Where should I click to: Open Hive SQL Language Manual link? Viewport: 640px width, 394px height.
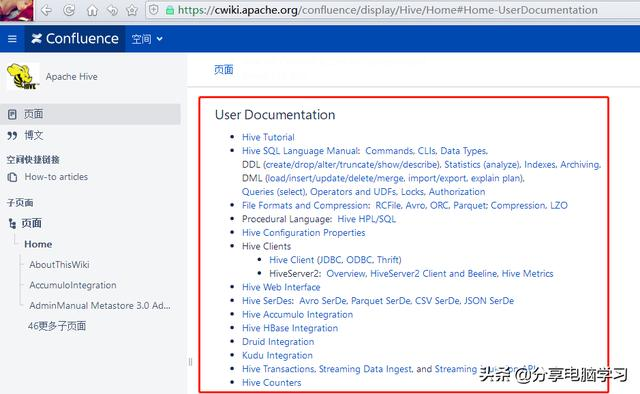(300, 151)
